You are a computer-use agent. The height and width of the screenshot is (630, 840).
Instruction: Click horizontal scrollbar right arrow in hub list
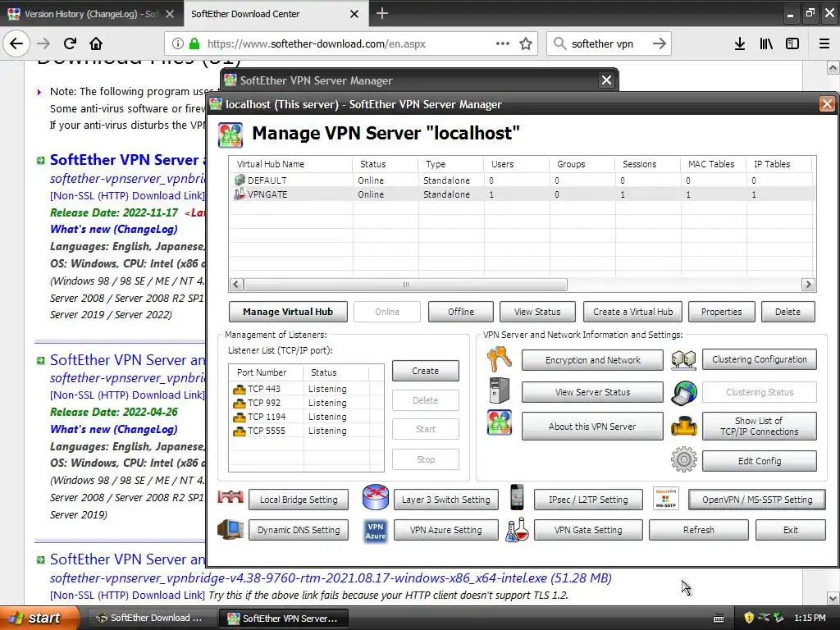[x=808, y=285]
